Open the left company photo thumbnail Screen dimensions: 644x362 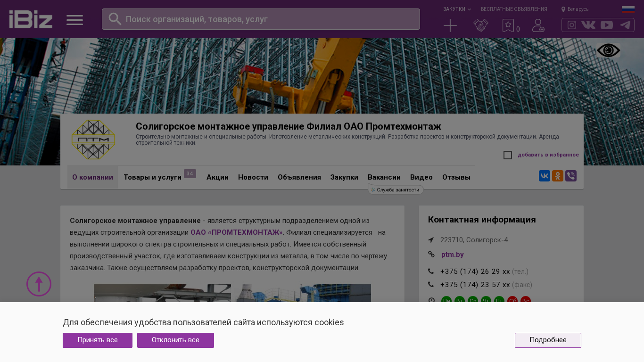click(x=162, y=293)
